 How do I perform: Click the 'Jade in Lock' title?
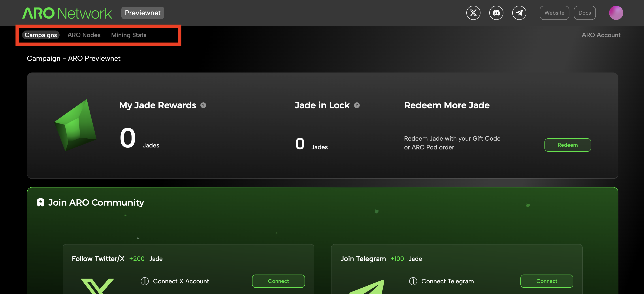pyautogui.click(x=322, y=105)
